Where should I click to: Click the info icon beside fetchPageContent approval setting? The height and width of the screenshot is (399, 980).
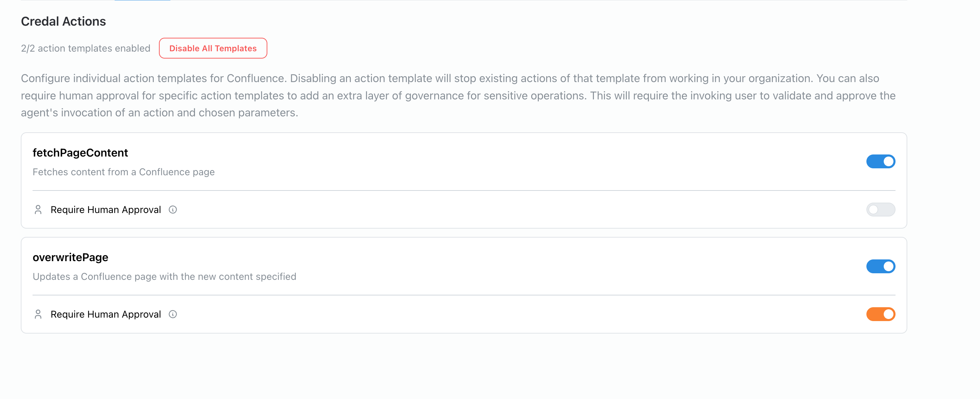[173, 209]
